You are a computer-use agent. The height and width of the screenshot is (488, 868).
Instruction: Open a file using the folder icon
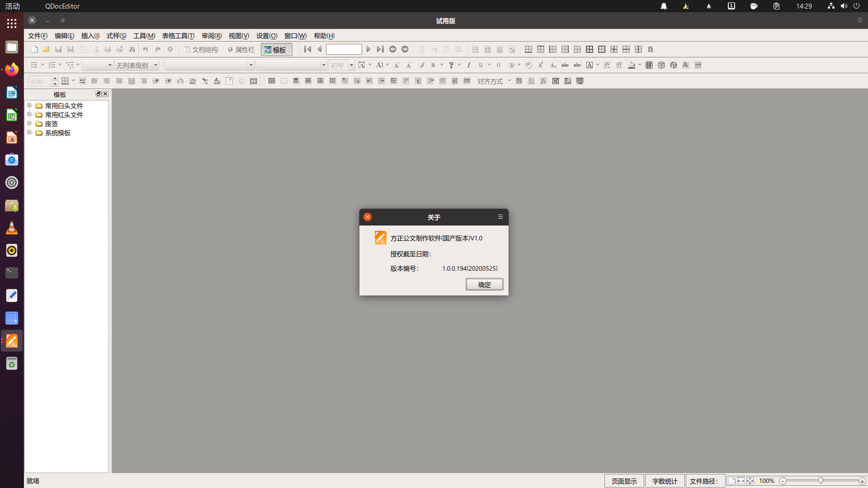[46, 49]
